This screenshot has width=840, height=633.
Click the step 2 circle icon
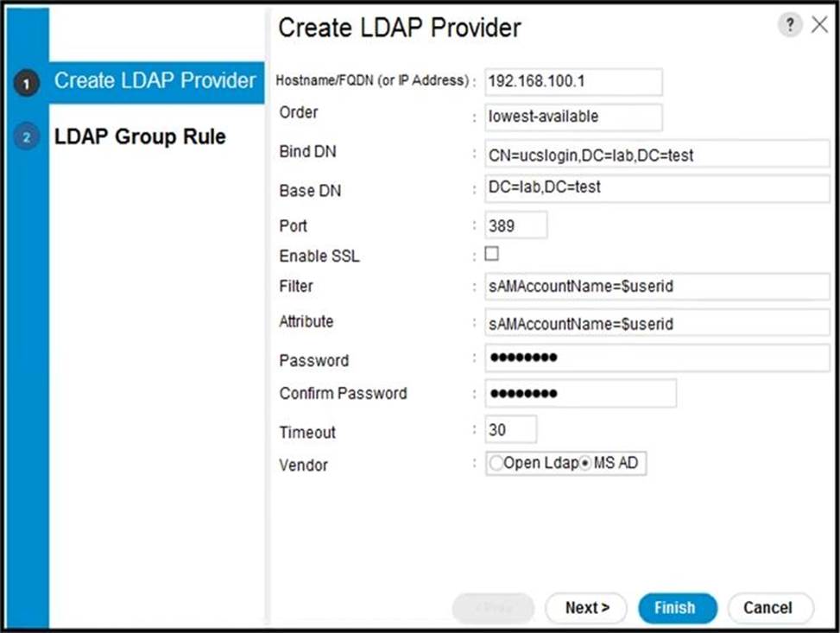pyautogui.click(x=27, y=138)
